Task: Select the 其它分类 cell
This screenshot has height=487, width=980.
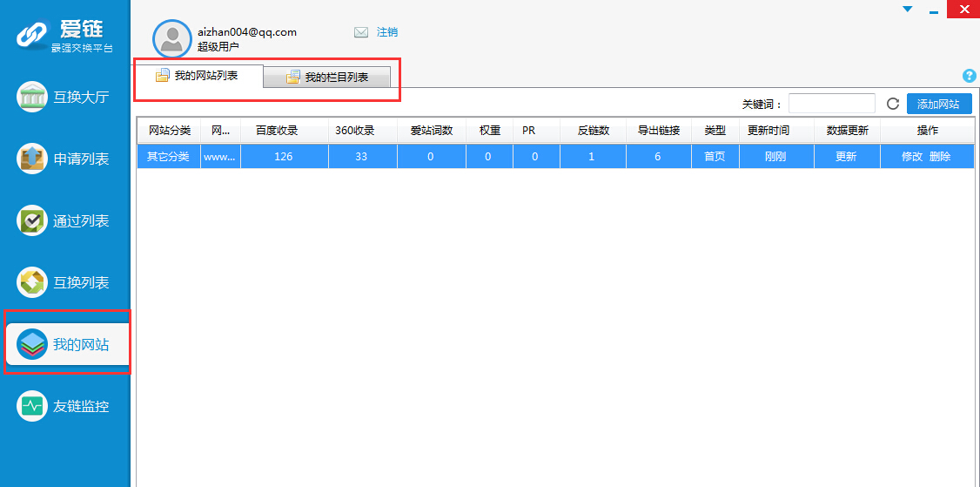Action: [x=169, y=157]
